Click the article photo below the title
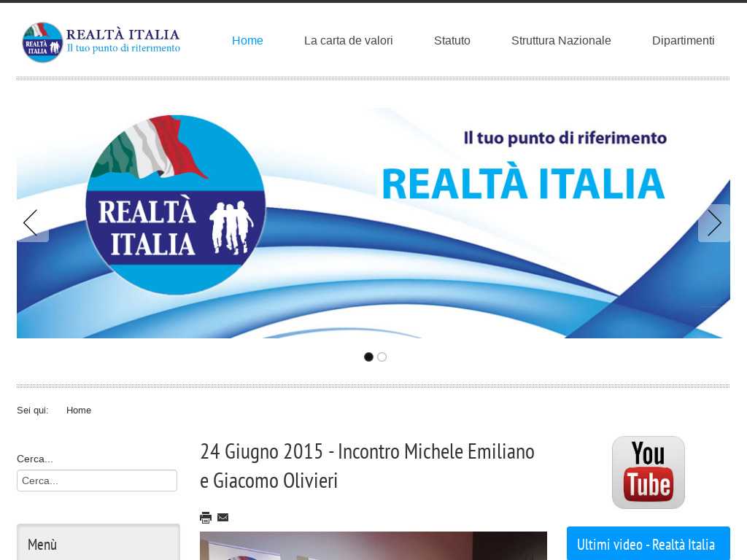 (373, 546)
